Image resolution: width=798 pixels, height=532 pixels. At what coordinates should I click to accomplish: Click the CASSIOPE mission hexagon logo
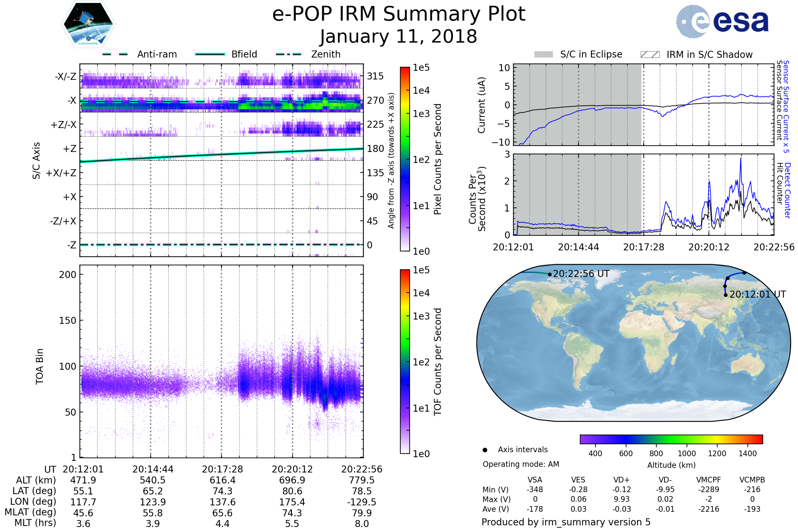(88, 24)
